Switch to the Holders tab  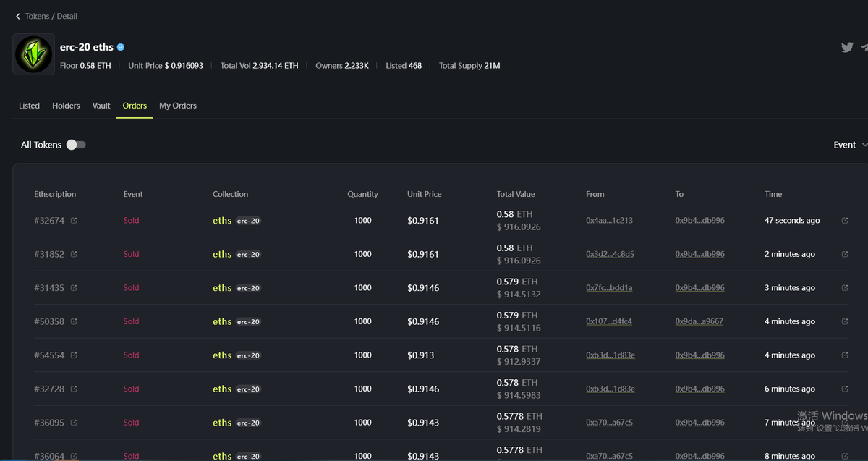pyautogui.click(x=66, y=106)
